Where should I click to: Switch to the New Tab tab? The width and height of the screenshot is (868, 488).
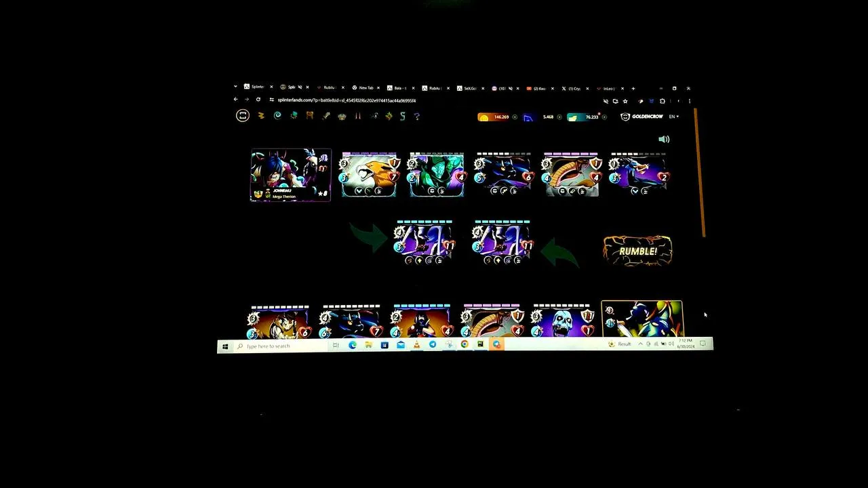(x=365, y=88)
